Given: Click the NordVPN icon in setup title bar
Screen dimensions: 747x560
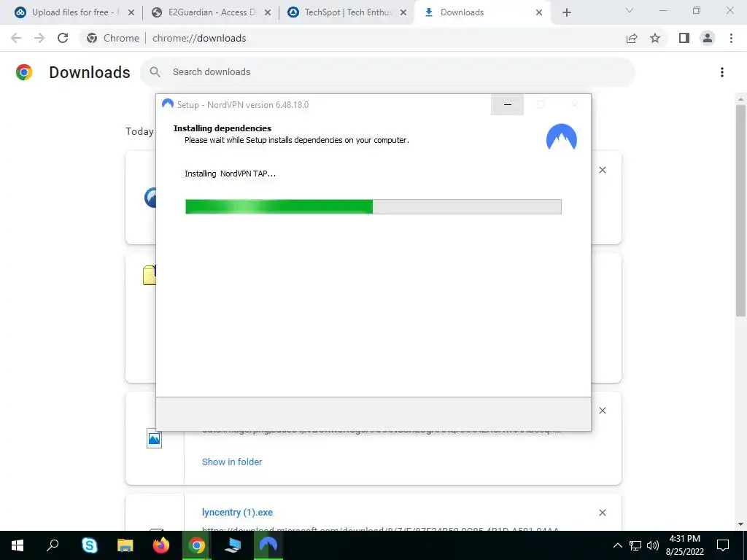Looking at the screenshot, I should 167,104.
